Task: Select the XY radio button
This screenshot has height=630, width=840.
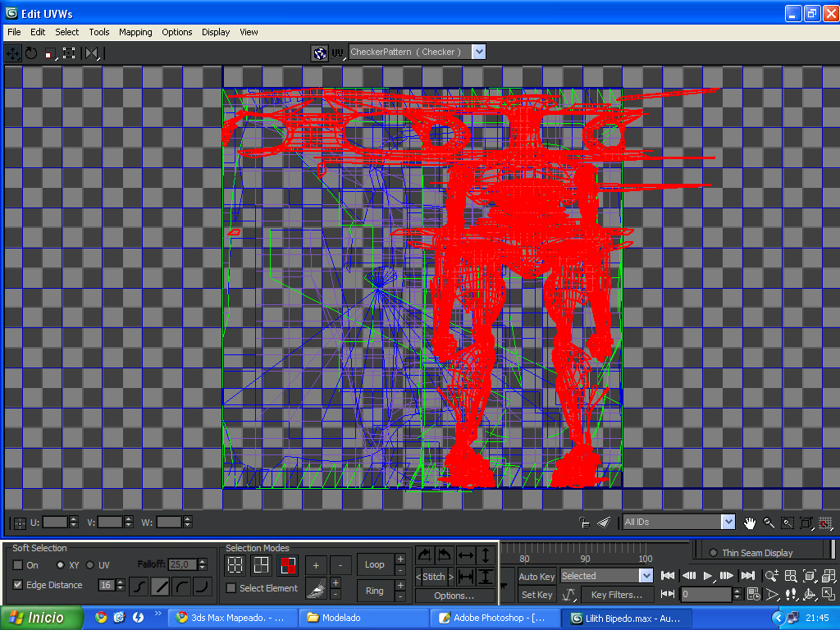Action: pyautogui.click(x=60, y=565)
